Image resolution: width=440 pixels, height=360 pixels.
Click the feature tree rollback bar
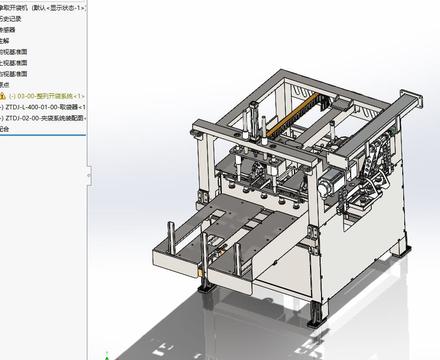pos(43,135)
